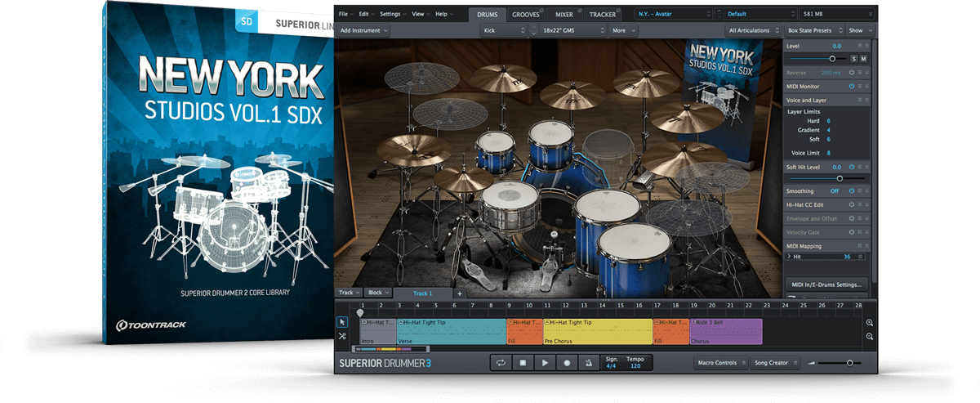The height and width of the screenshot is (403, 980).
Task: Stop playback with the stop button
Action: pos(523,363)
